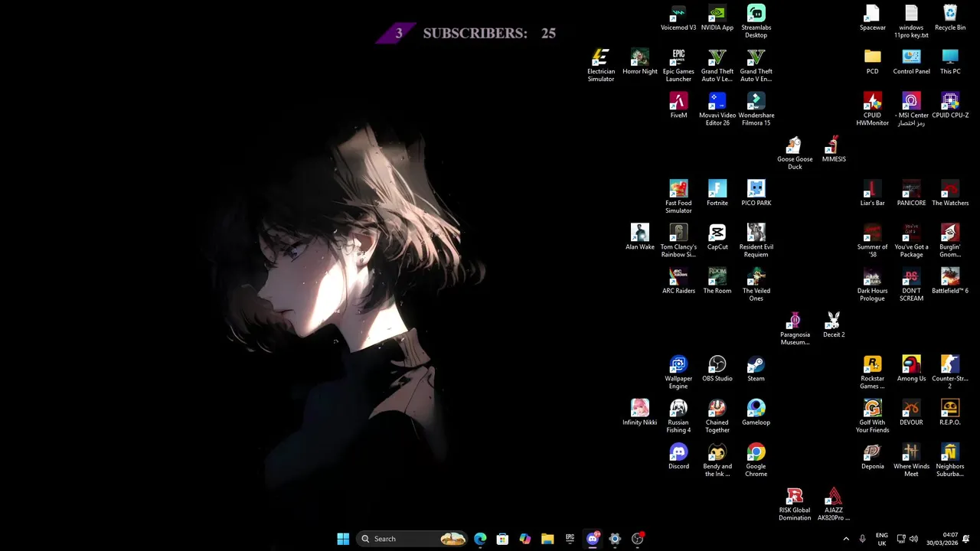Open Discord from the taskbar

tap(592, 539)
